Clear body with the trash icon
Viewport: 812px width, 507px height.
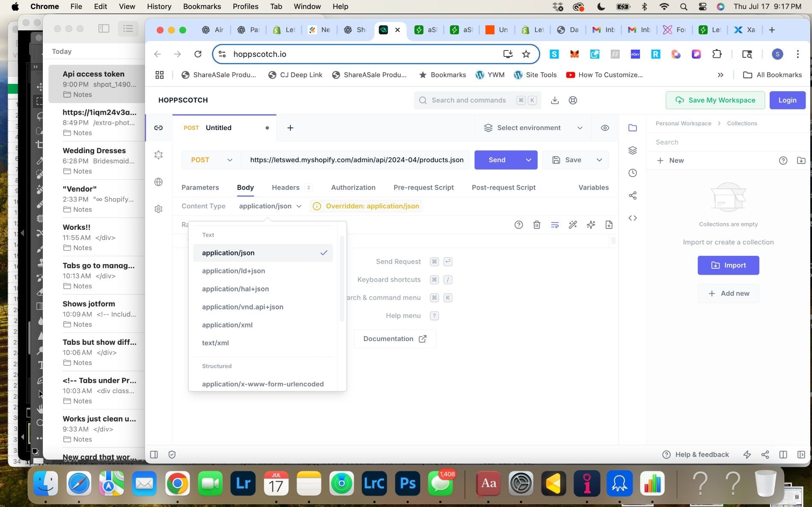tap(536, 225)
